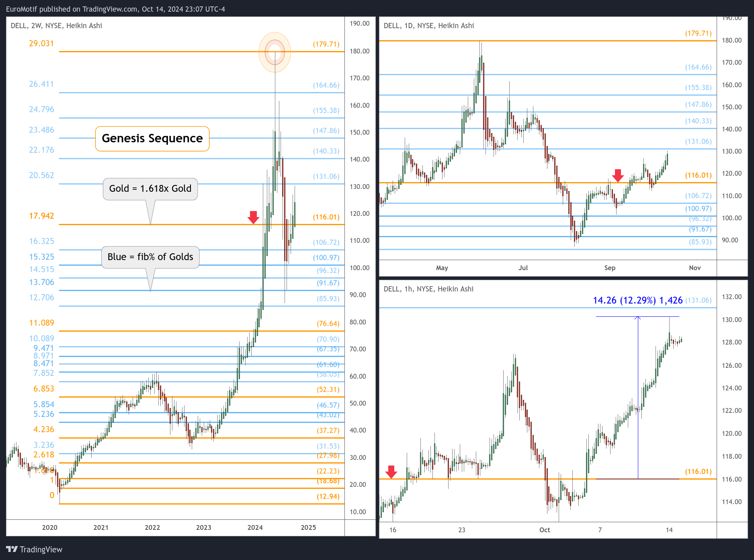Click the 132.00 tick on 1h price axis
The width and height of the screenshot is (754, 560).
click(x=732, y=297)
